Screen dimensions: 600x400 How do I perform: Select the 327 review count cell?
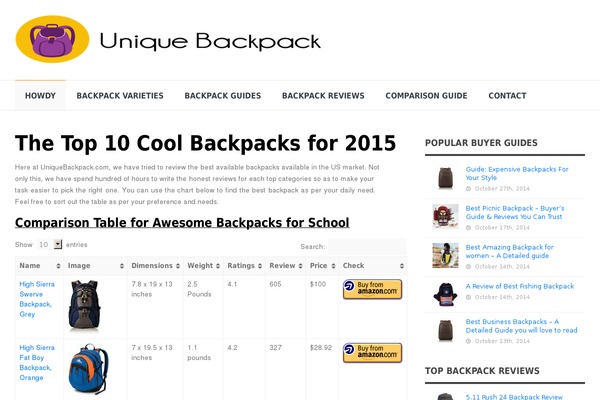click(275, 348)
